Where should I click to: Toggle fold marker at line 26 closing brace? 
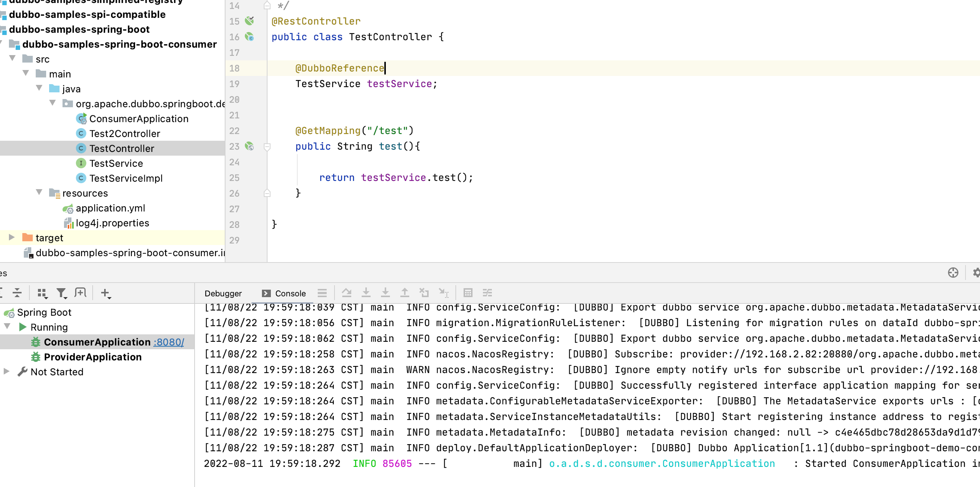[267, 194]
